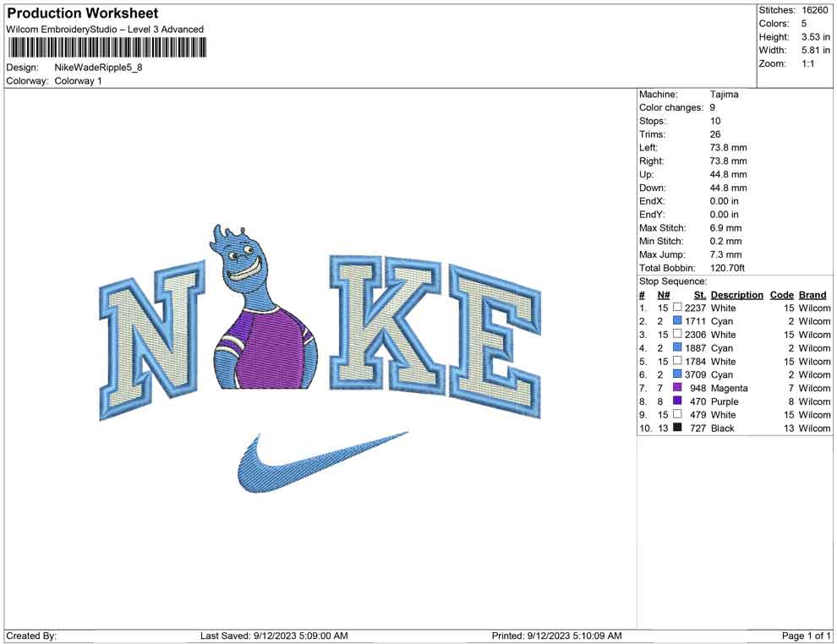Screen dimensions: 837x644
Task: Click the Stitches value 16260
Action: click(x=814, y=10)
